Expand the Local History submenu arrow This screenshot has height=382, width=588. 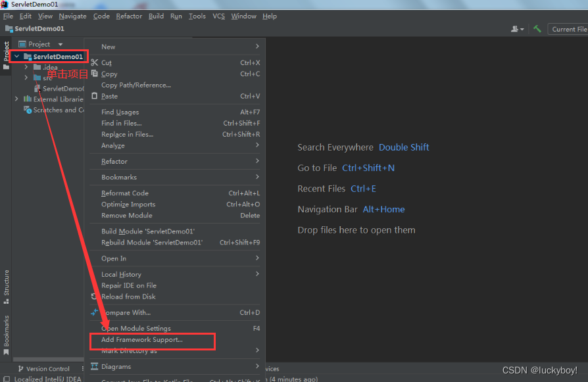point(257,274)
